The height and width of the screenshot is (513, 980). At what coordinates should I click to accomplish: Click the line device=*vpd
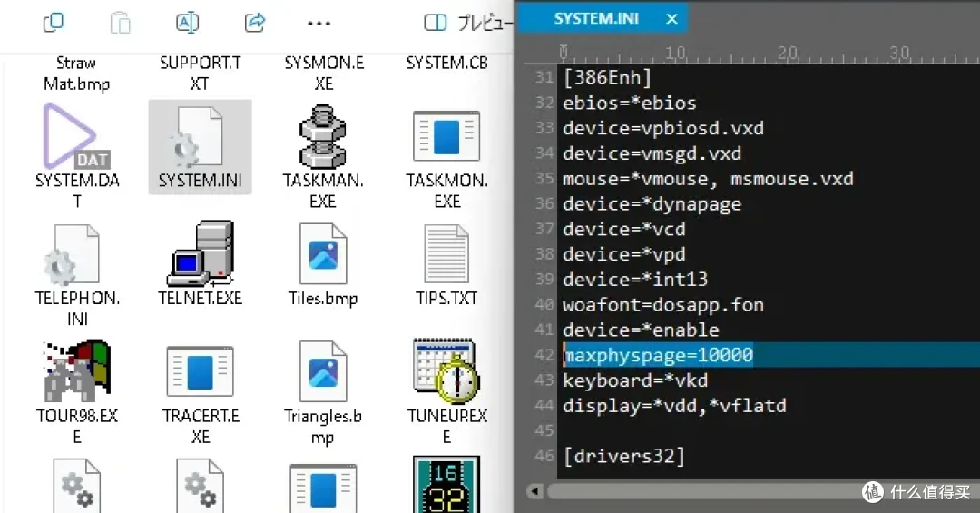(623, 254)
